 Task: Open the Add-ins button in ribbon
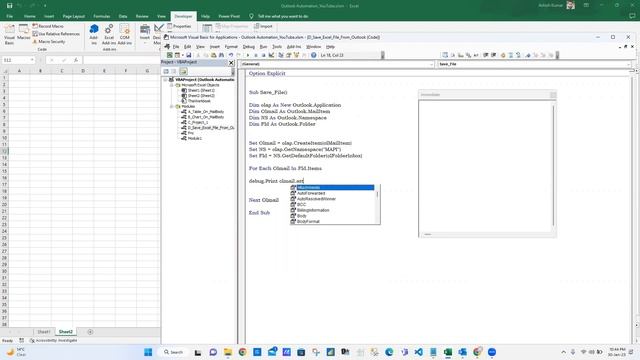pos(94,34)
